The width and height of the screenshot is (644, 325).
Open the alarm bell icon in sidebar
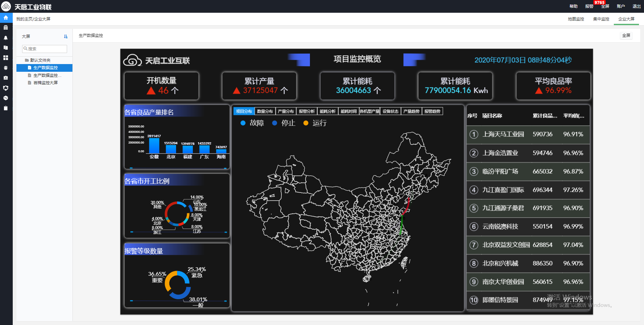click(x=6, y=38)
